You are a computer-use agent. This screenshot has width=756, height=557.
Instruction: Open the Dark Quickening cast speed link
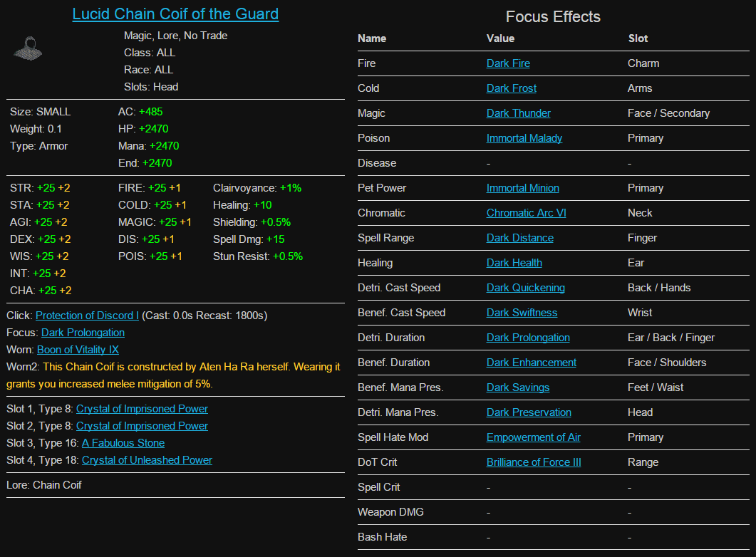pyautogui.click(x=526, y=288)
